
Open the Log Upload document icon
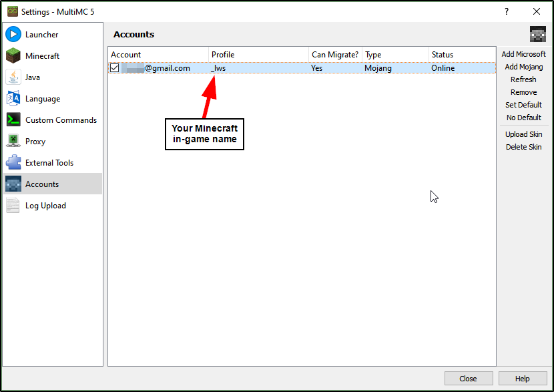[13, 206]
